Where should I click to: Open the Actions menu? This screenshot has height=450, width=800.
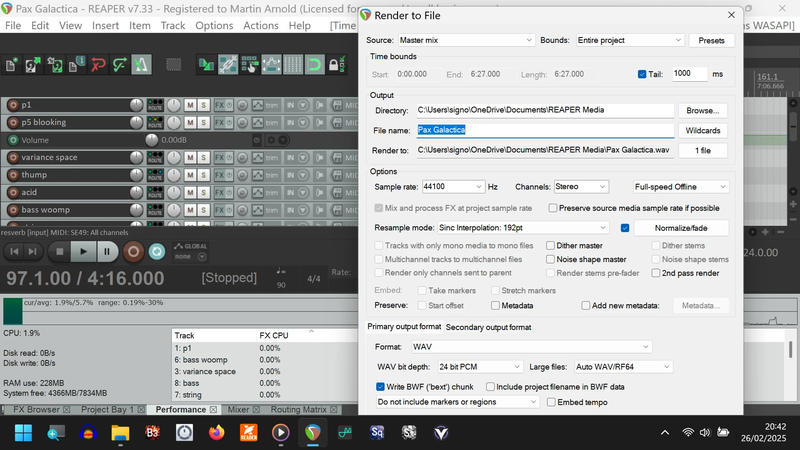click(x=261, y=26)
